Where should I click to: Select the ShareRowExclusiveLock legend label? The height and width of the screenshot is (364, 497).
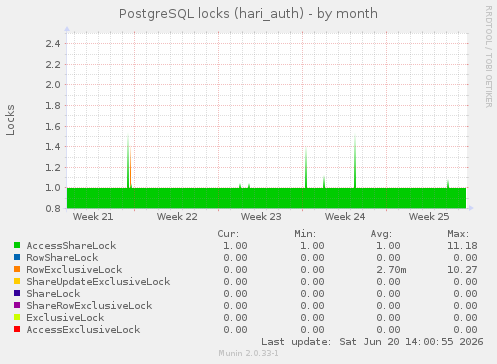click(89, 306)
